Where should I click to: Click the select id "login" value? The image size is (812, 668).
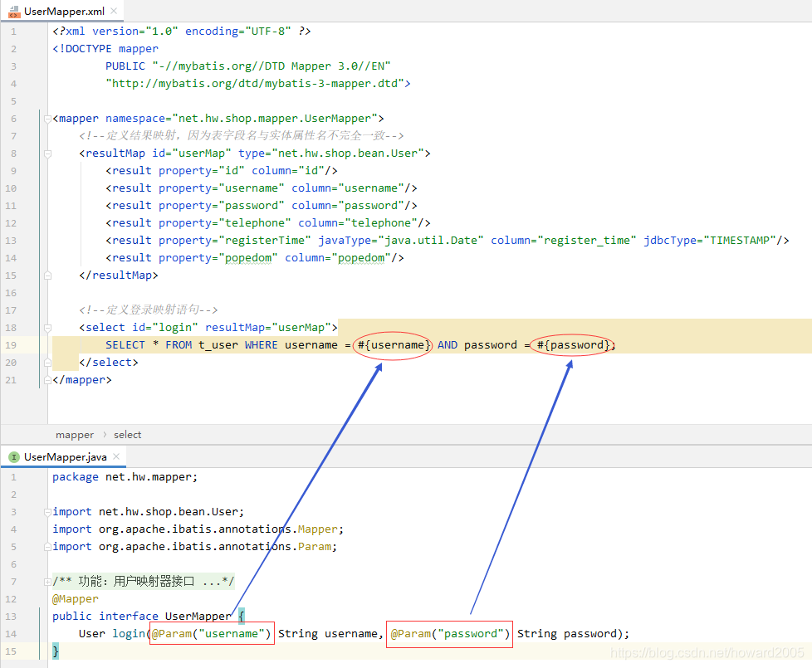(175, 328)
